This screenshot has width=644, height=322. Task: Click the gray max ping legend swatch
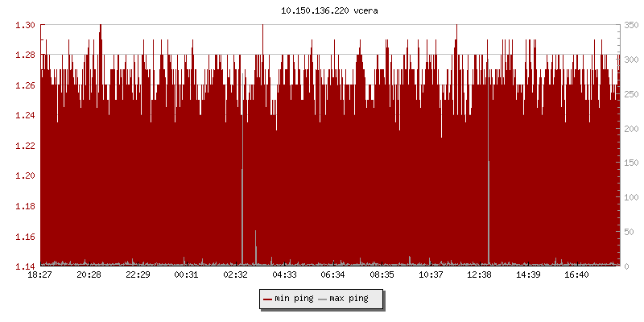323,299
